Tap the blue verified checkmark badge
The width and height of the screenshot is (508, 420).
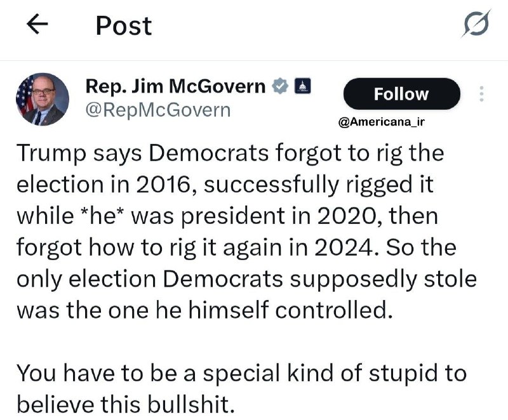(x=280, y=86)
